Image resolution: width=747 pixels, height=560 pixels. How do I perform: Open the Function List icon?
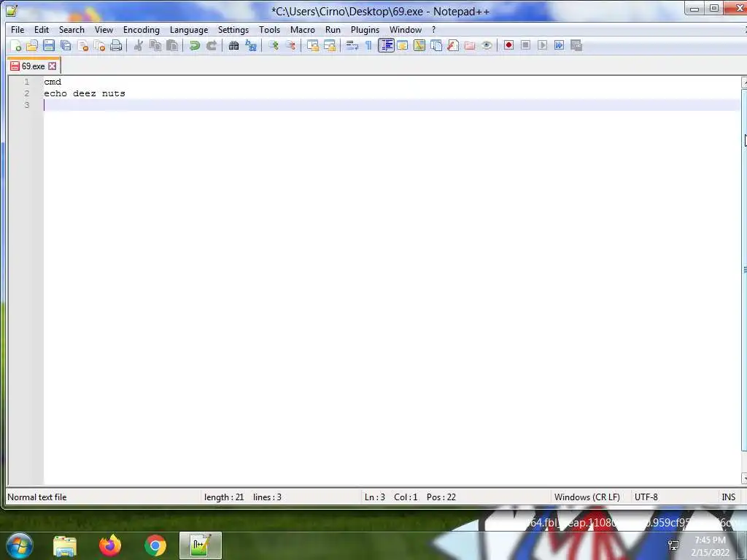pos(453,46)
